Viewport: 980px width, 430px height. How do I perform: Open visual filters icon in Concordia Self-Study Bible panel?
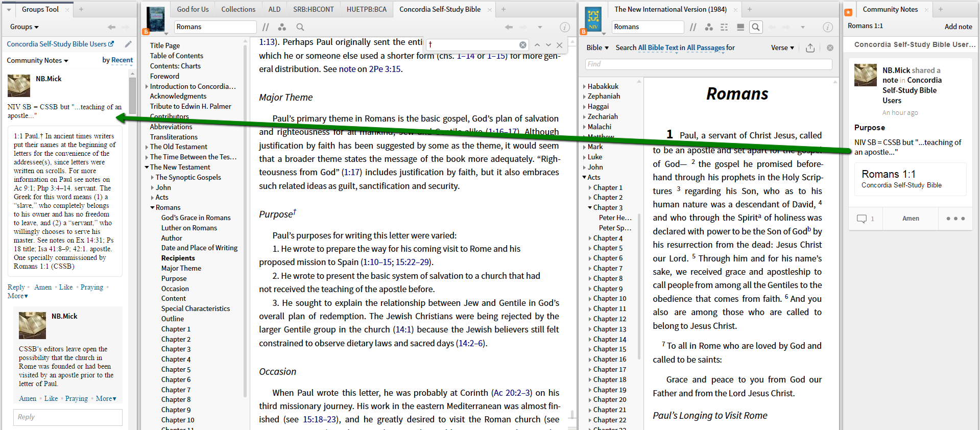[282, 27]
